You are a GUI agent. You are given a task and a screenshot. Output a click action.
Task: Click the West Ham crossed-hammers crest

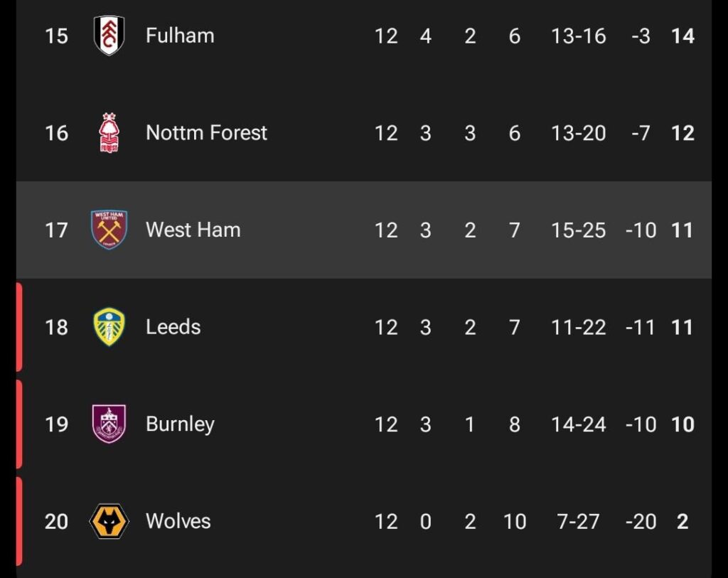click(x=108, y=230)
